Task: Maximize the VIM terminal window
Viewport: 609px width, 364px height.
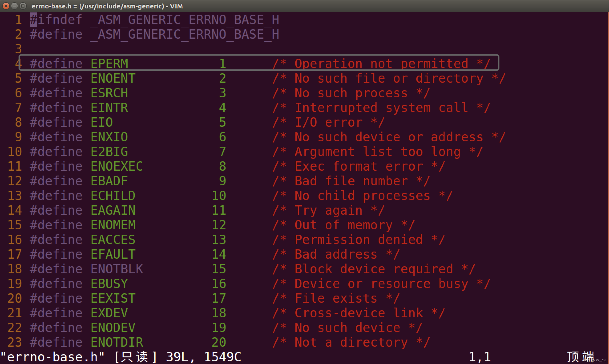Action: click(23, 6)
